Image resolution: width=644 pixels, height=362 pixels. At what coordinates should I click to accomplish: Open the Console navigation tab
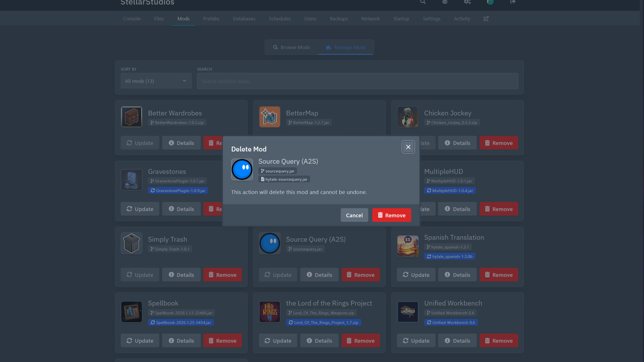click(x=132, y=19)
